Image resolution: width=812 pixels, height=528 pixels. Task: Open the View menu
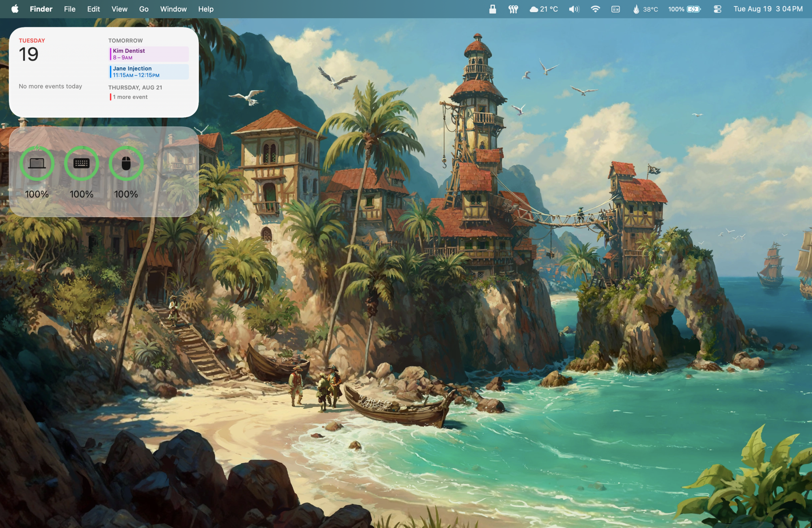point(119,9)
